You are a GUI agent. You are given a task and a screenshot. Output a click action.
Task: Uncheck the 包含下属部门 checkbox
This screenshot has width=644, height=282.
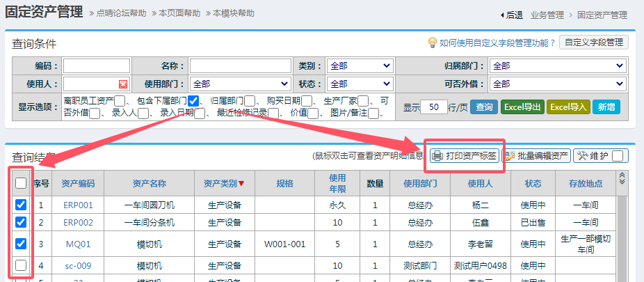point(193,101)
